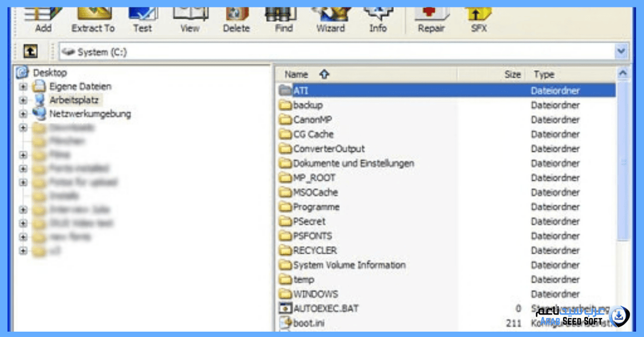Expand the Arbeitsplatz tree node
Viewport: 644px width, 337px height.
23,100
